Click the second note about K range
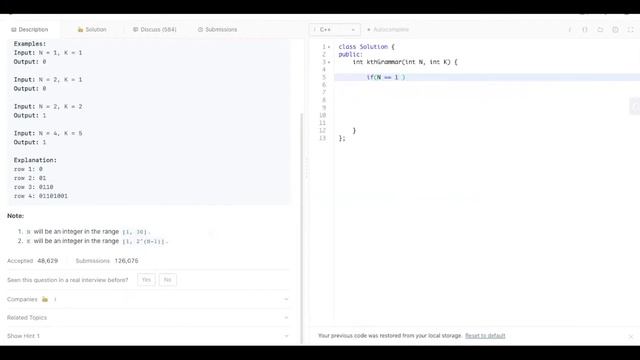The image size is (640, 360). tap(97, 241)
